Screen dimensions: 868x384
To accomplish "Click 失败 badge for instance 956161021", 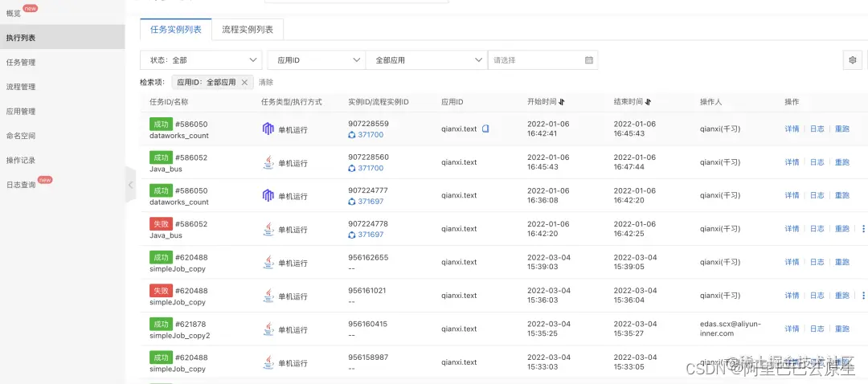I will 161,290.
